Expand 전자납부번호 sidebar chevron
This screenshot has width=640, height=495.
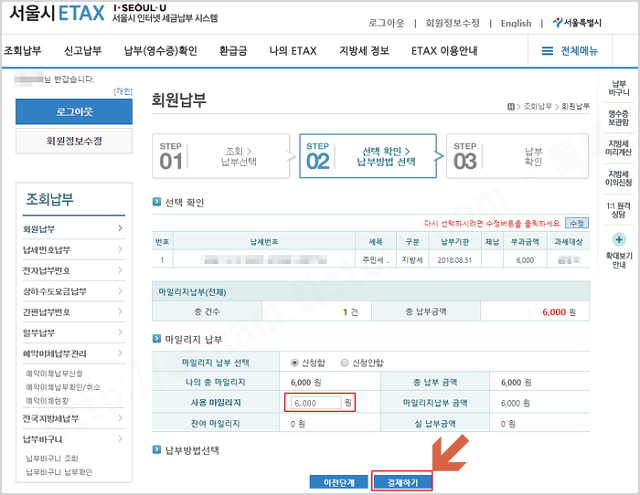click(x=120, y=270)
